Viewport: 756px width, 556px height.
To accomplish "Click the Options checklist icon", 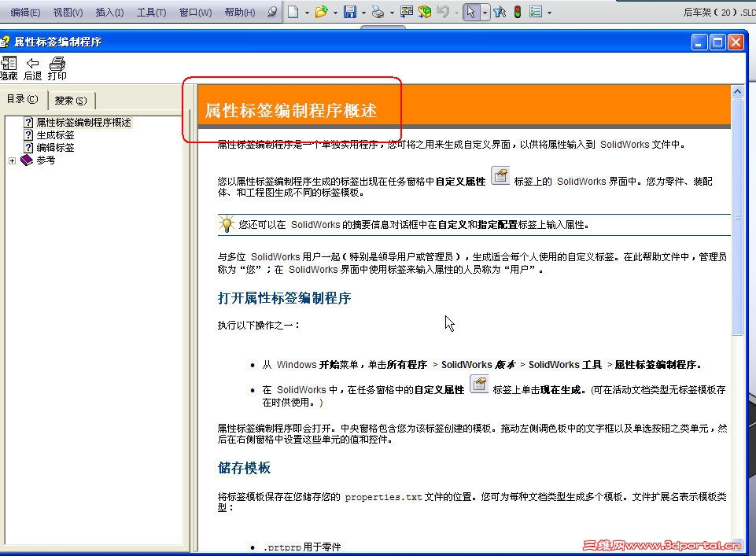I will [536, 12].
